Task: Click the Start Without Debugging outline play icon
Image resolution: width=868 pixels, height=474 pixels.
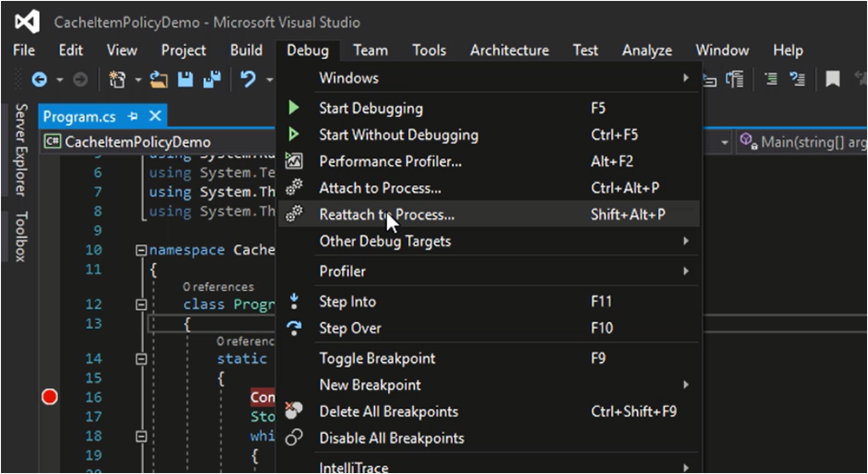Action: click(294, 134)
